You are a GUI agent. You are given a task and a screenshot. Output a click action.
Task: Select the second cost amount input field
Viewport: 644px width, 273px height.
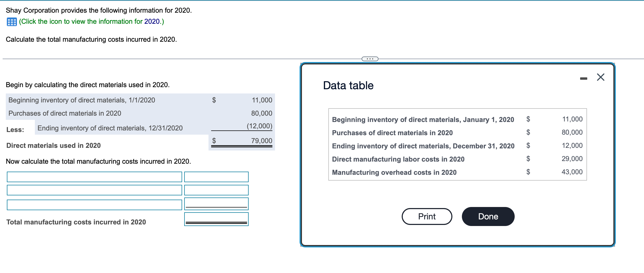216,190
